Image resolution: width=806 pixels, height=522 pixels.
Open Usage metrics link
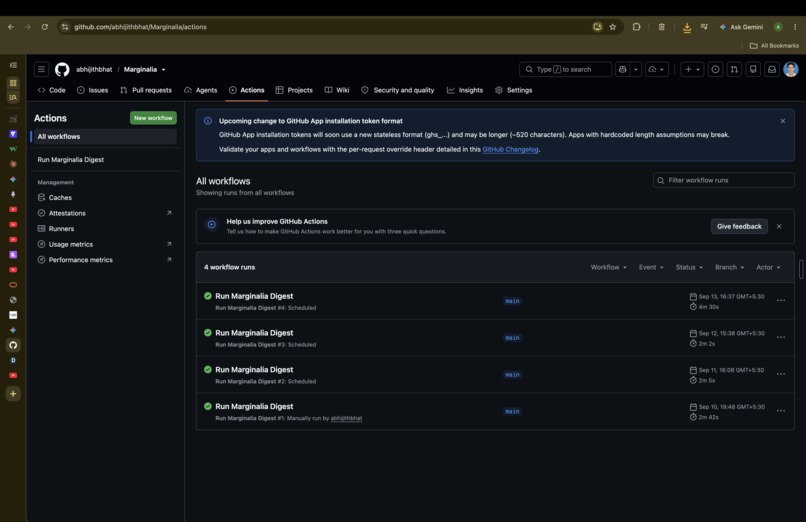104,245
